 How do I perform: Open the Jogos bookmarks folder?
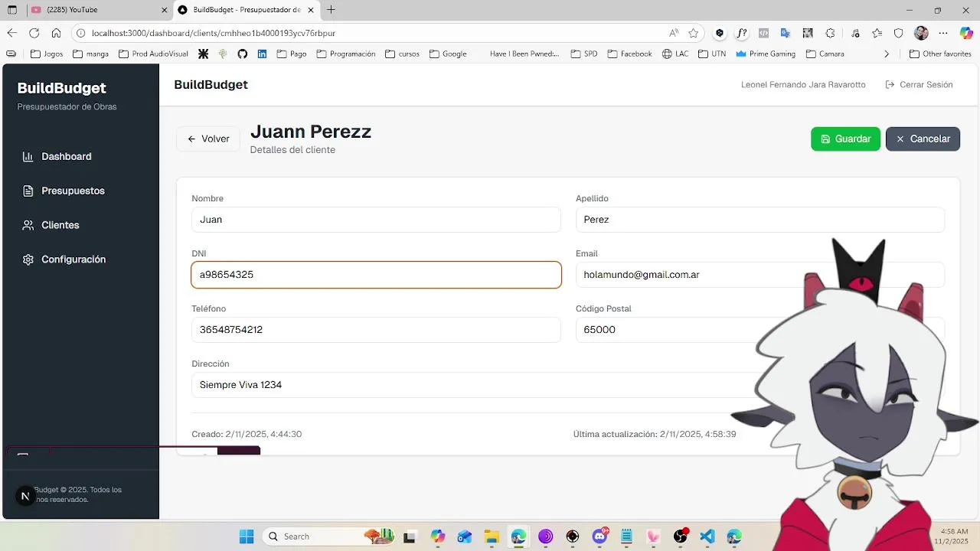[x=47, y=54]
